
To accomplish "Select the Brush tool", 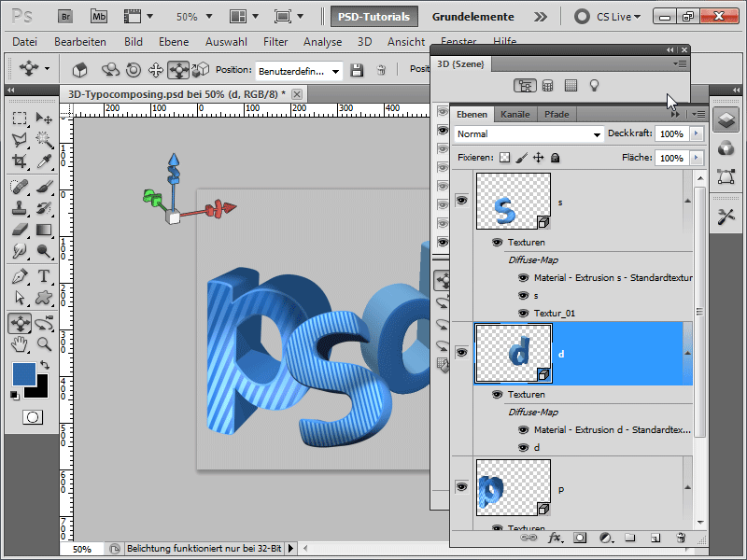I will (44, 186).
